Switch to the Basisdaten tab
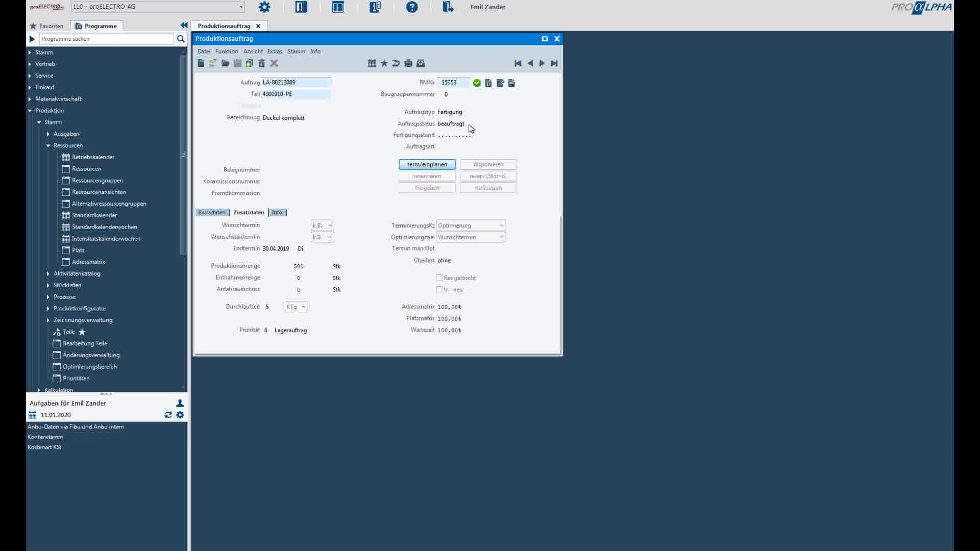Image resolution: width=980 pixels, height=551 pixels. 212,212
